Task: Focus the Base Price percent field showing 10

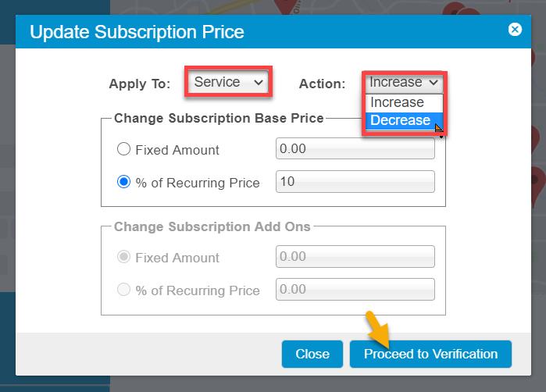Action: pyautogui.click(x=355, y=182)
